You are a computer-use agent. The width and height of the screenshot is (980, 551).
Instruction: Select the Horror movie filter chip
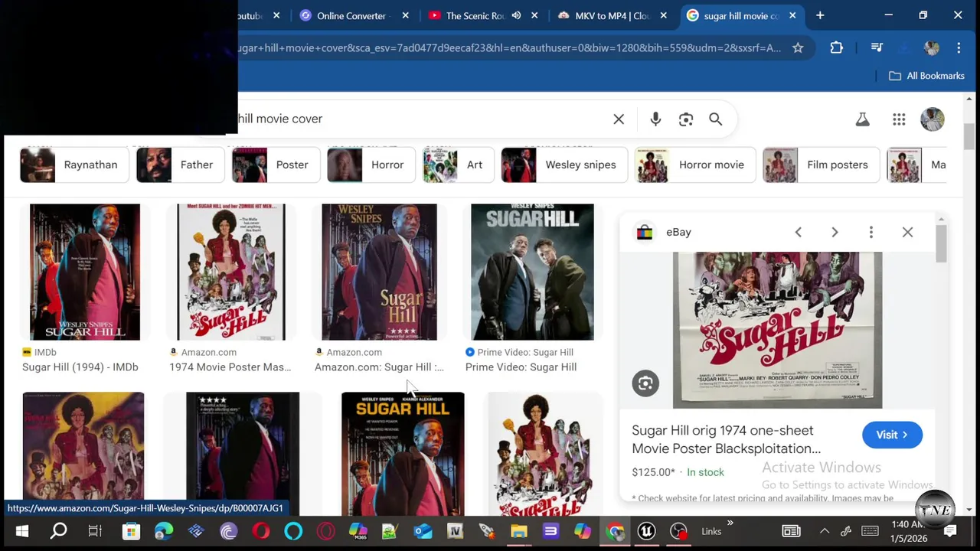[x=695, y=165]
